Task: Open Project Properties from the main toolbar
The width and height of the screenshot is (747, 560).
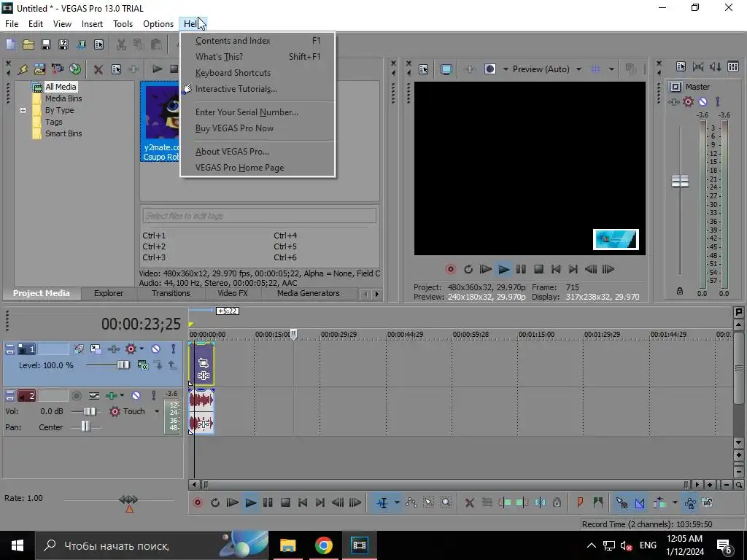Action: pyautogui.click(x=98, y=44)
